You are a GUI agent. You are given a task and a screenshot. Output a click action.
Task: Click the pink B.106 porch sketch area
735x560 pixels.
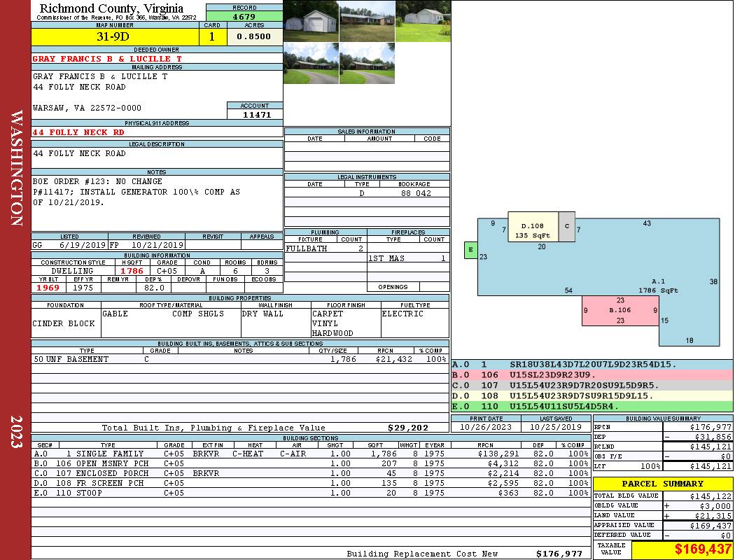tap(619, 311)
